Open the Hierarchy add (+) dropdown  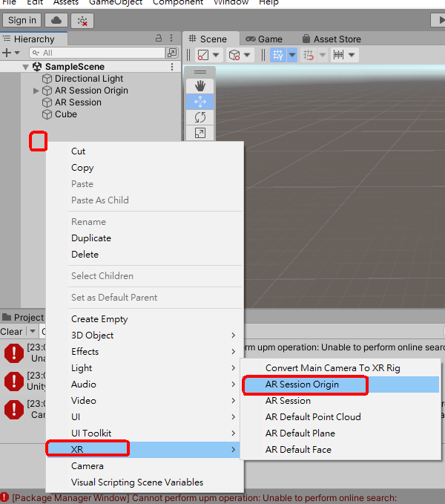point(11,53)
